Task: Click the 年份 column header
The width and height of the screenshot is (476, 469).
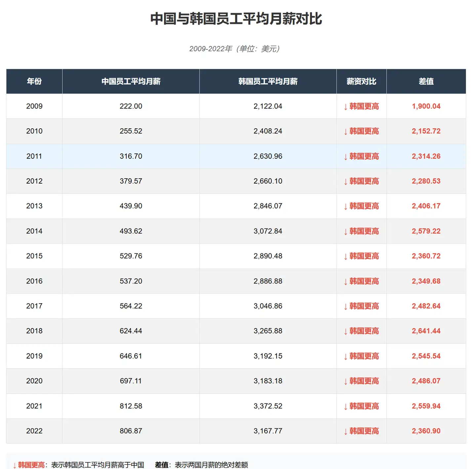Action: tap(34, 81)
